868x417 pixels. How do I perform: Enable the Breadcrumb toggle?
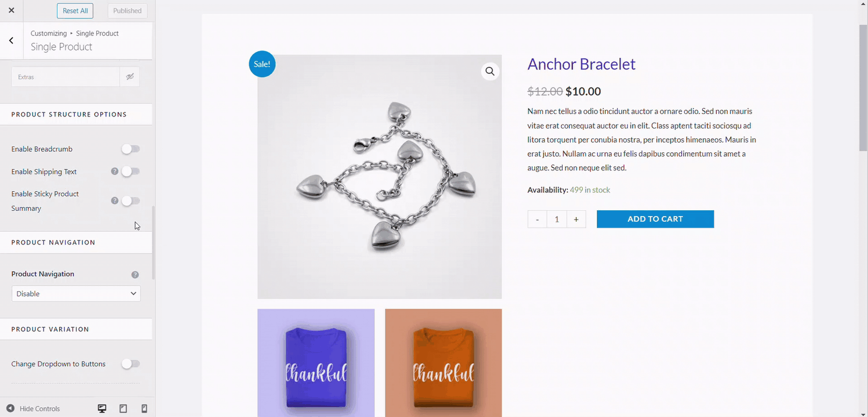pos(131,149)
